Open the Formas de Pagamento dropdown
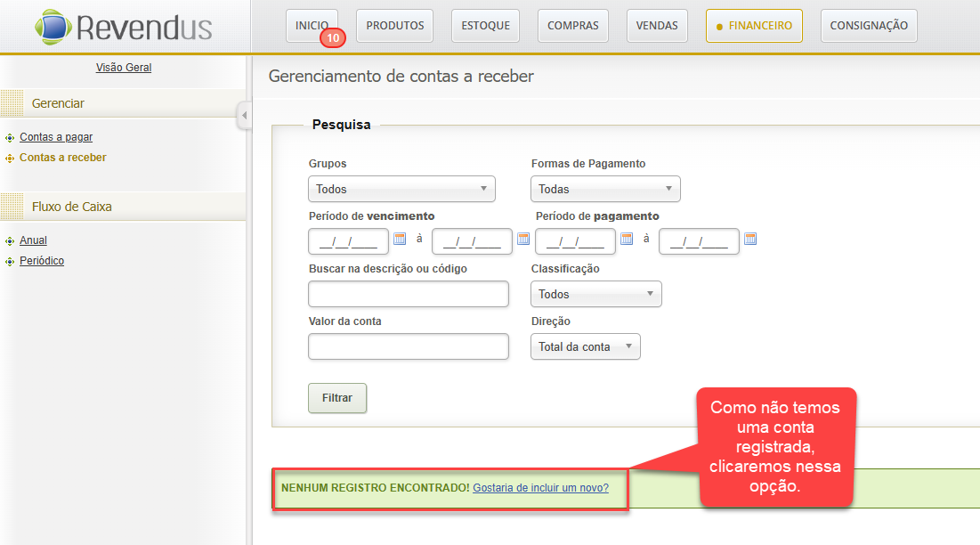The height and width of the screenshot is (545, 980). [x=605, y=189]
